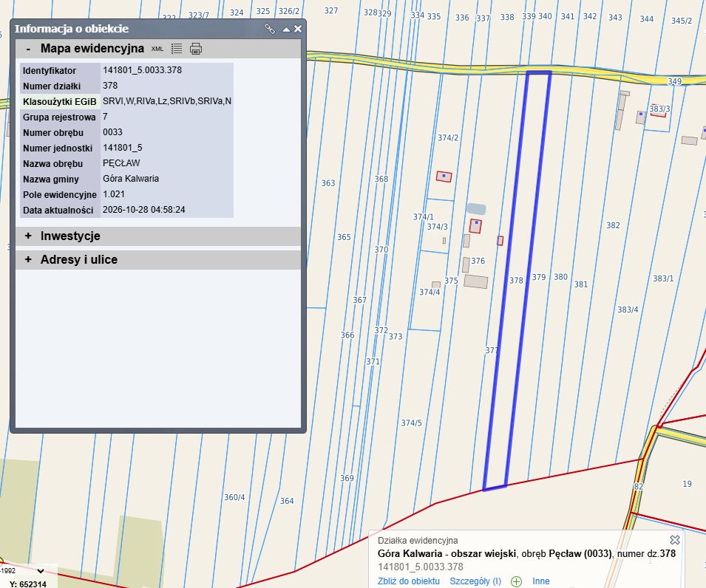Click parcel label 374/5 on the map
Screen dimensions: 706x588
pyautogui.click(x=412, y=423)
